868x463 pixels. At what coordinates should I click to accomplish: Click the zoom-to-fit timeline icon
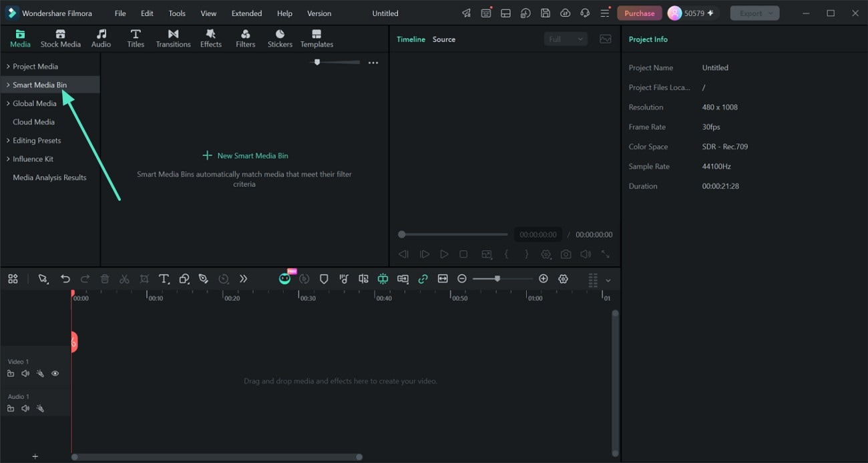coord(443,279)
